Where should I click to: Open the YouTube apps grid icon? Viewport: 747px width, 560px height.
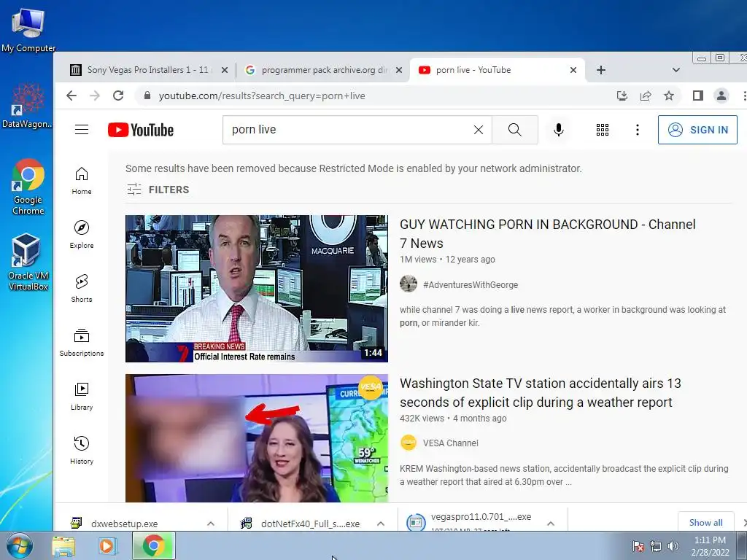click(x=602, y=130)
